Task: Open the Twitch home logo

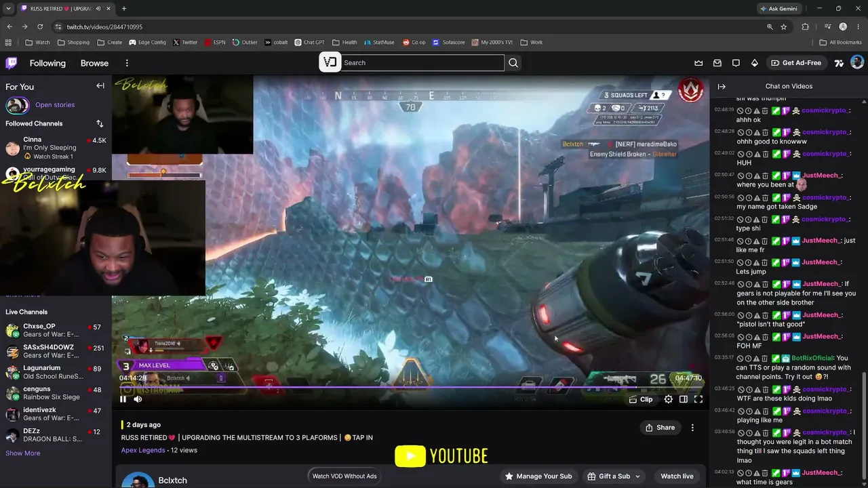Action: 12,63
